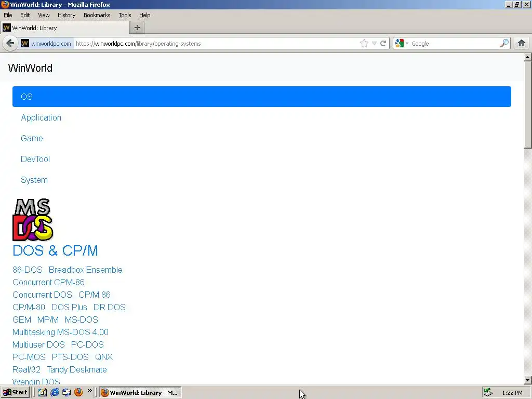
Task: Open the CP/M 86 link
Action: tap(95, 295)
